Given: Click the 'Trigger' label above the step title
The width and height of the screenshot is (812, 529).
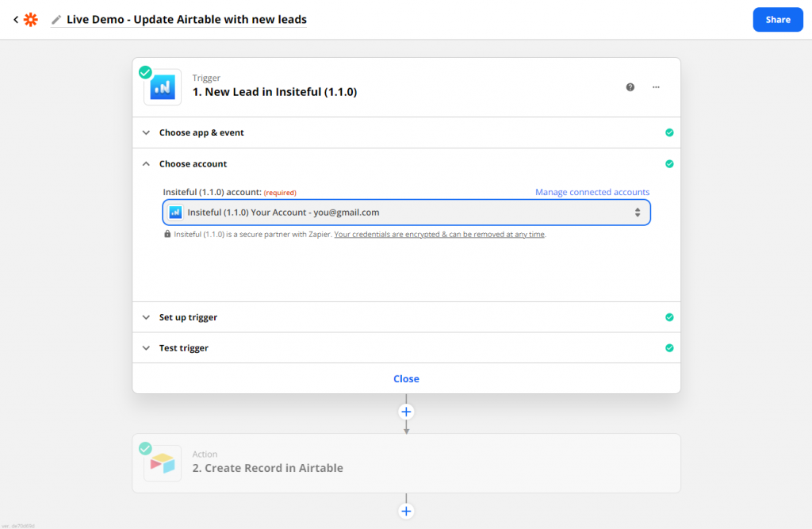Looking at the screenshot, I should [206, 78].
